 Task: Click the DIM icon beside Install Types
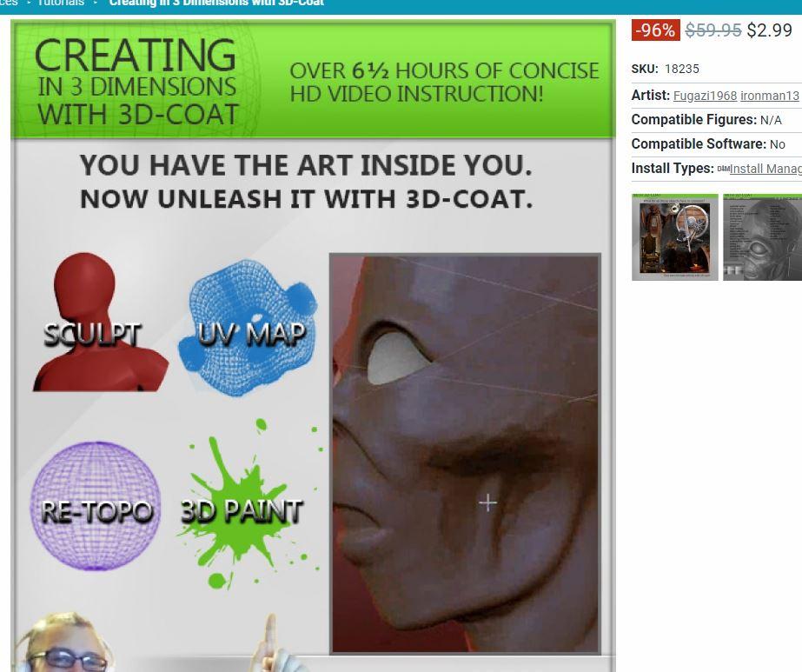(723, 169)
